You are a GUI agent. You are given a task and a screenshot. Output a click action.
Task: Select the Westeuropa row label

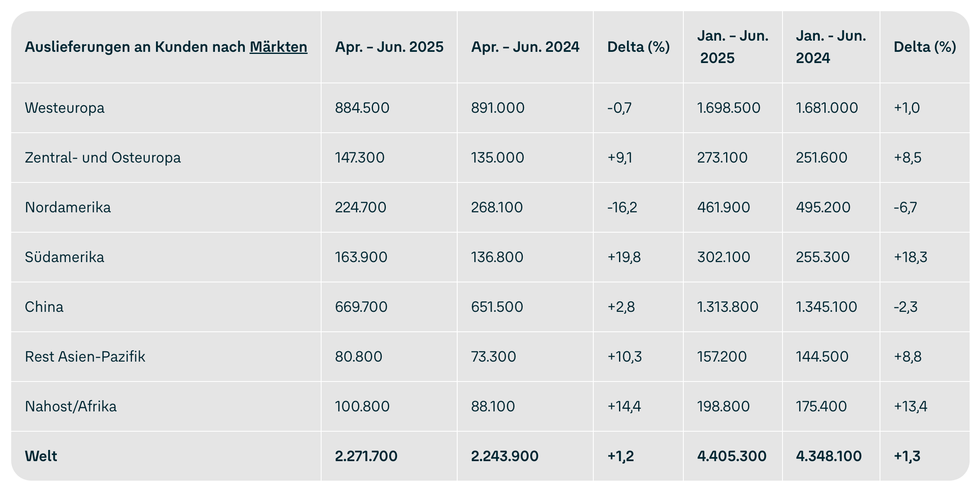pyautogui.click(x=65, y=108)
